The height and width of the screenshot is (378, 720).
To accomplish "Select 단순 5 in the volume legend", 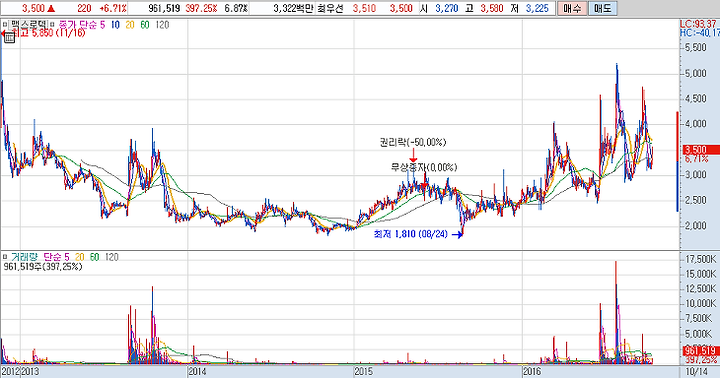I will pos(56,257).
